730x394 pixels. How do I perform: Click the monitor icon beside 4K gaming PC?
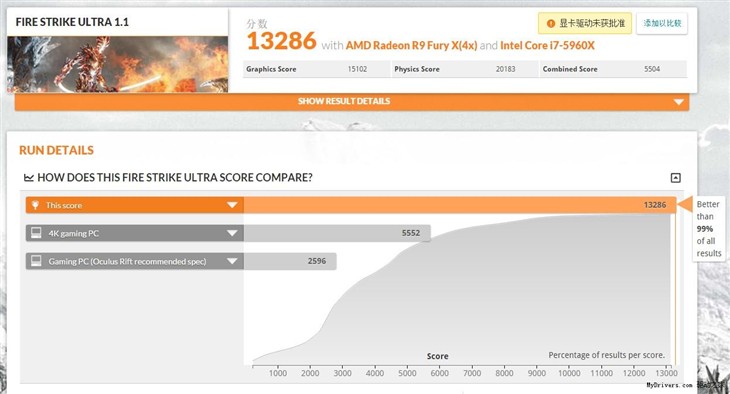tap(36, 233)
